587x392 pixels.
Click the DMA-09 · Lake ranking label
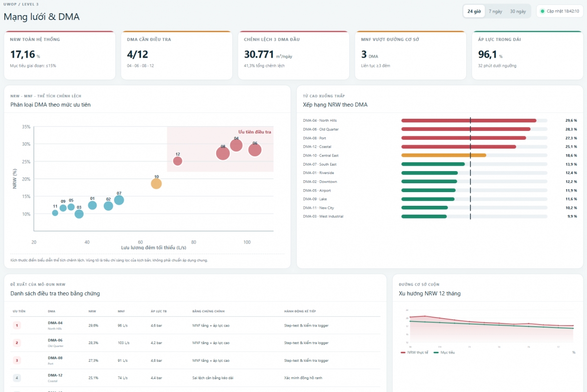(315, 199)
